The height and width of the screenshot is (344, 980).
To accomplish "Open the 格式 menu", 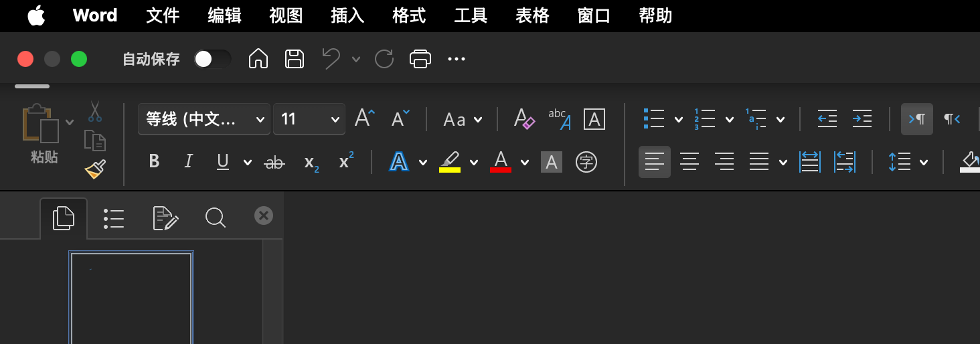I will pos(409,15).
